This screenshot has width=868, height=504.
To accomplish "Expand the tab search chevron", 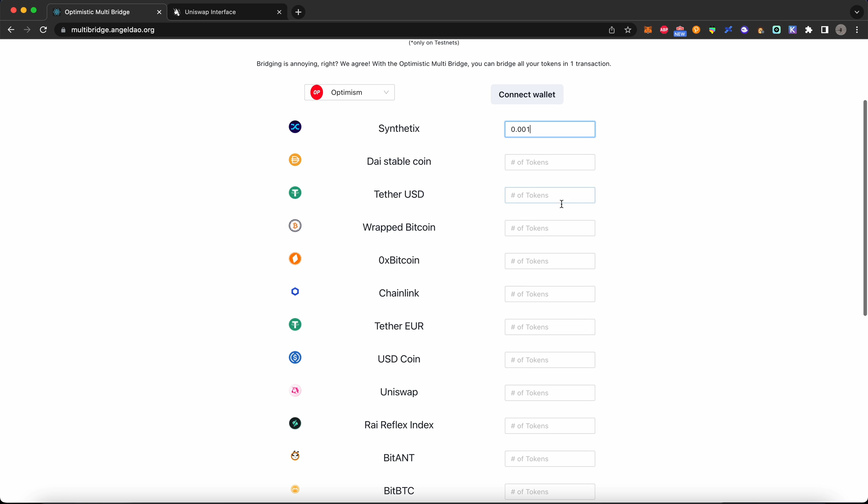I will coord(857,12).
